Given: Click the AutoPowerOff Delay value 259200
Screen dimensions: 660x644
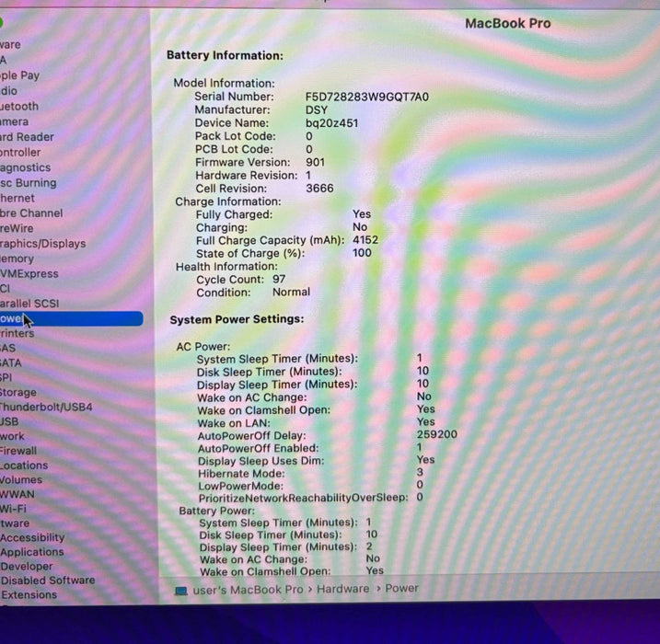Looking at the screenshot, I should coord(437,434).
